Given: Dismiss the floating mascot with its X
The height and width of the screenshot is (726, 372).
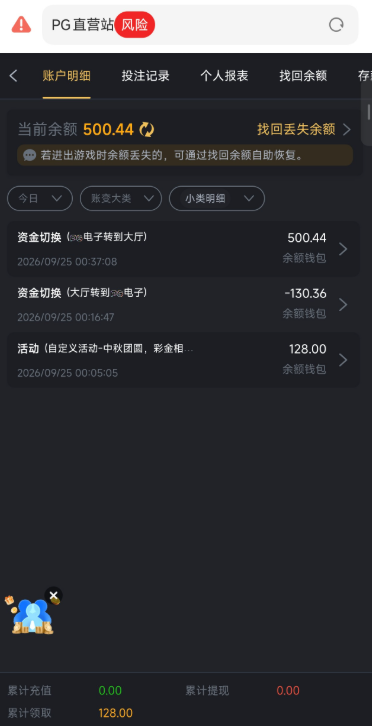Looking at the screenshot, I should [54, 596].
